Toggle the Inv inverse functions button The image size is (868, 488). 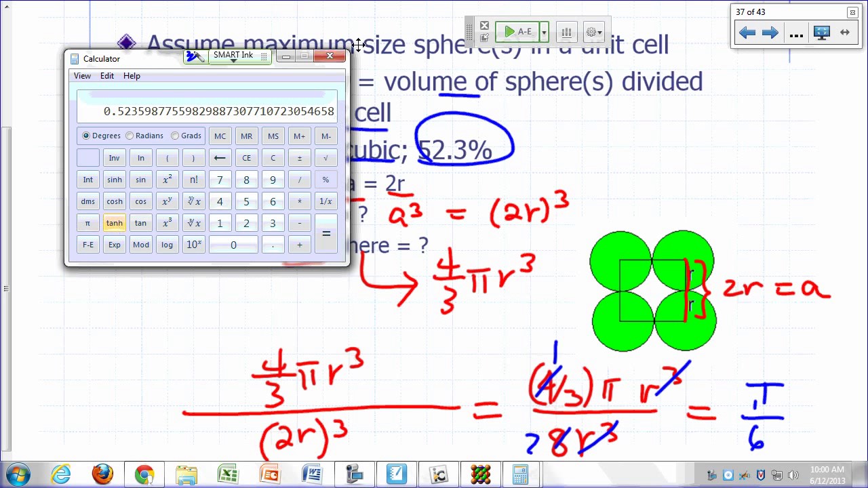pyautogui.click(x=114, y=158)
